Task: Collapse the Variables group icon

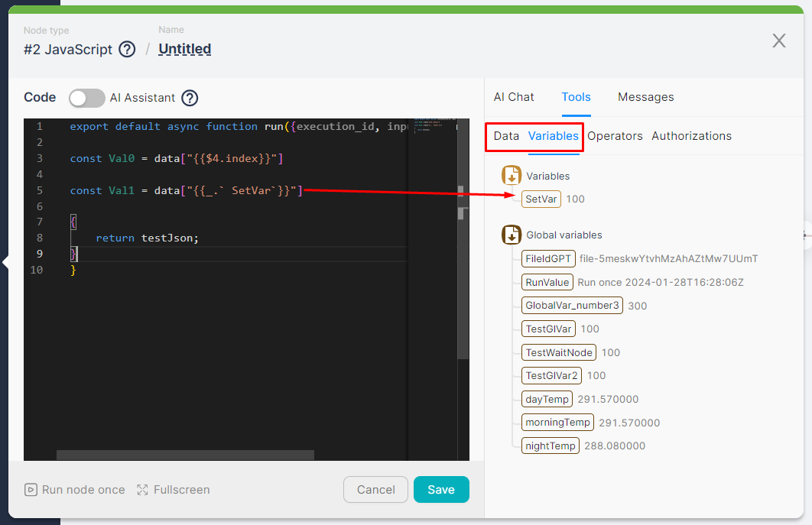Action: 512,176
